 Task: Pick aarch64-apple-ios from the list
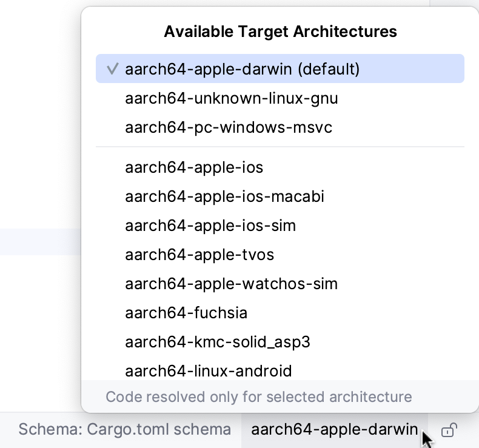click(x=194, y=167)
